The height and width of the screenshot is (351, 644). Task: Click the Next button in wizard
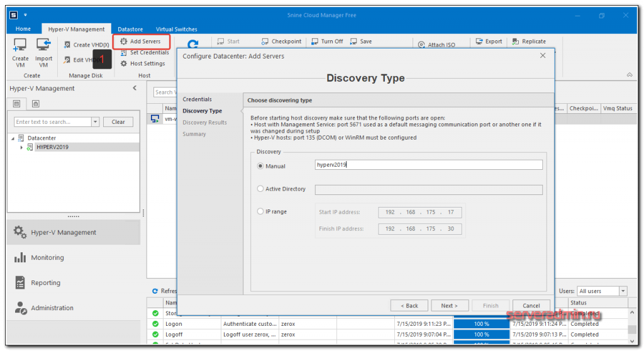(449, 306)
